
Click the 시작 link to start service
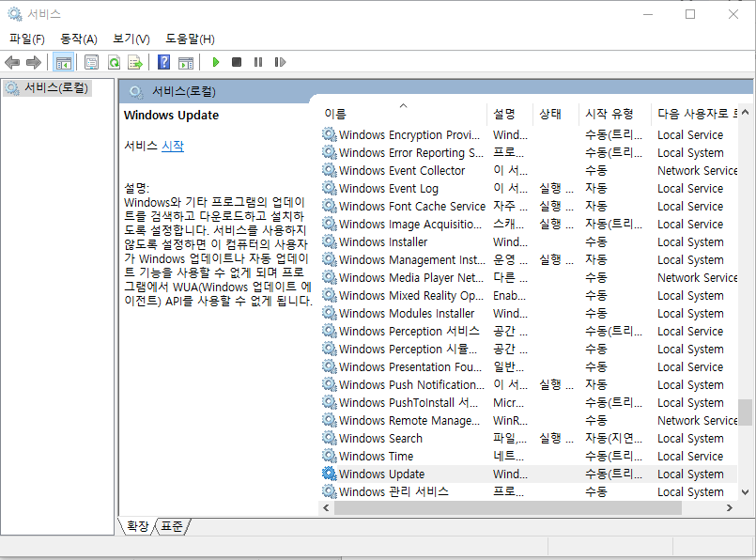(x=173, y=146)
